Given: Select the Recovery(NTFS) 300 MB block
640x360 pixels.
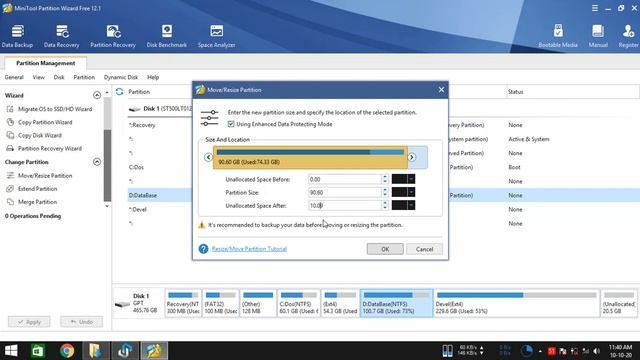Looking at the screenshot, I should (183, 303).
